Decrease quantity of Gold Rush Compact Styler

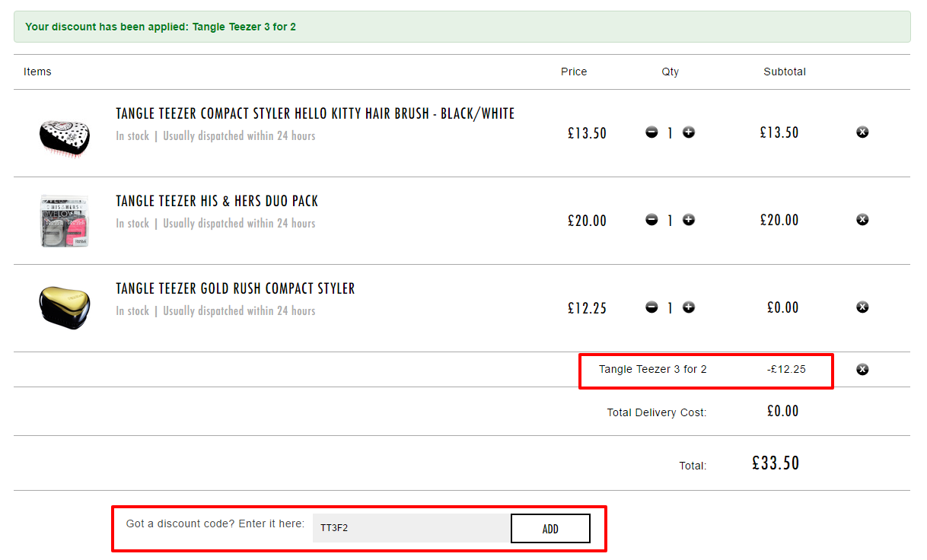[x=651, y=307]
